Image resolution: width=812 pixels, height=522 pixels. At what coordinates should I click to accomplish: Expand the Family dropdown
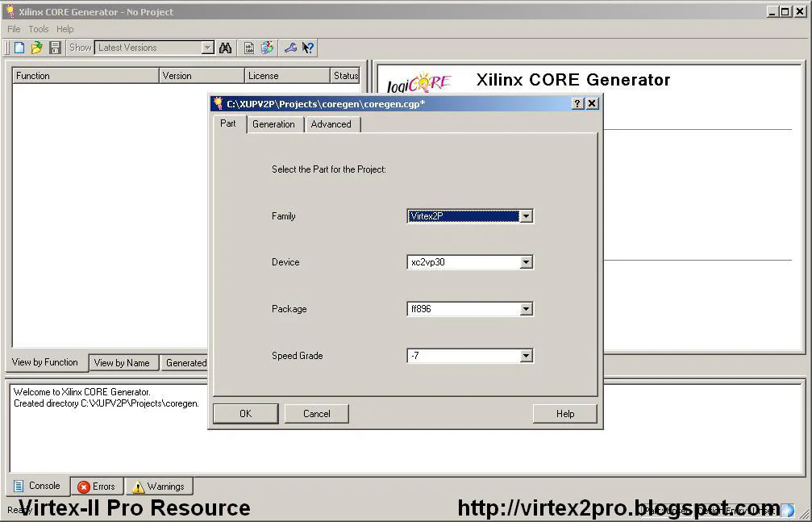[526, 216]
